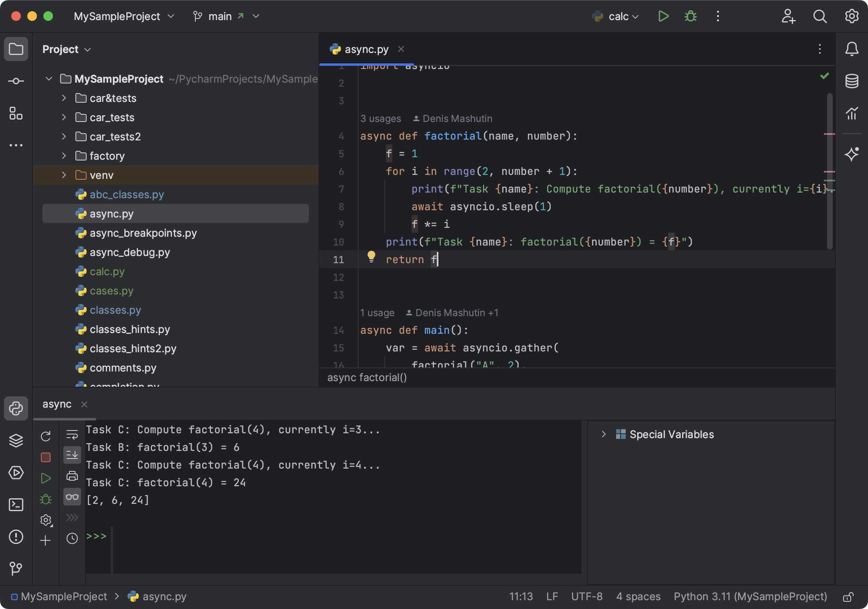Expand the factory folder

[63, 156]
